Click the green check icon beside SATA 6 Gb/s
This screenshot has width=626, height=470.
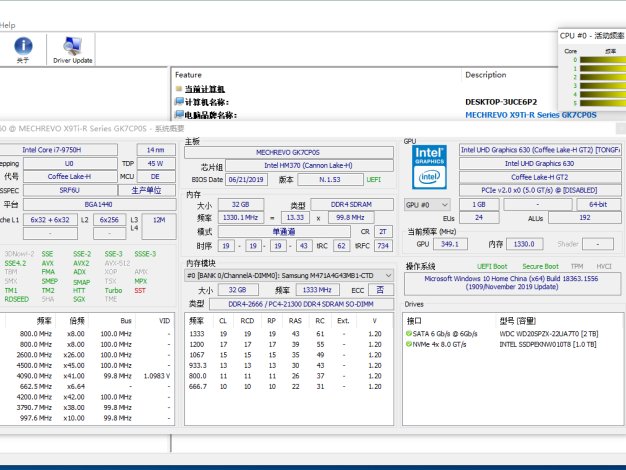coord(409,333)
